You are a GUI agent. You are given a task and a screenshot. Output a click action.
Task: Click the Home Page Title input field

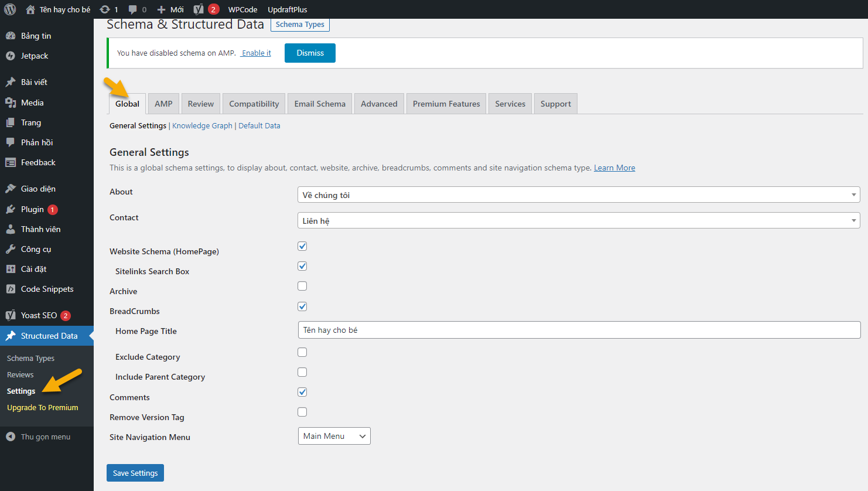(579, 330)
